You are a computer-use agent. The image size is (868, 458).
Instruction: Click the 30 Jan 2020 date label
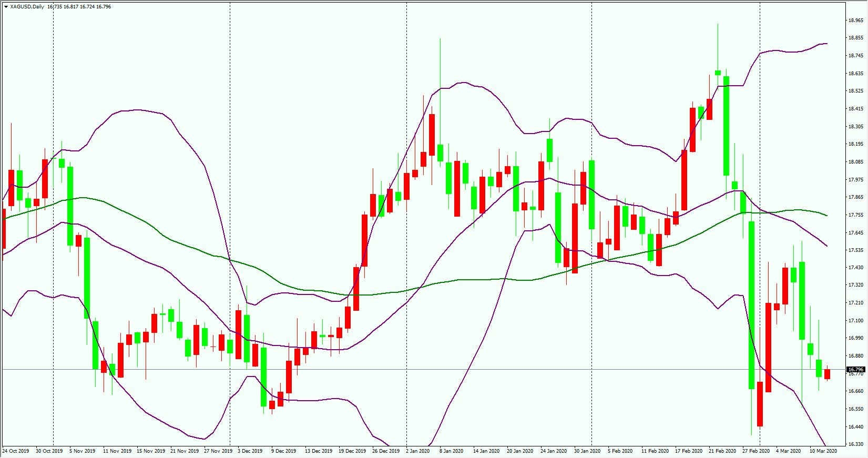[x=587, y=451]
